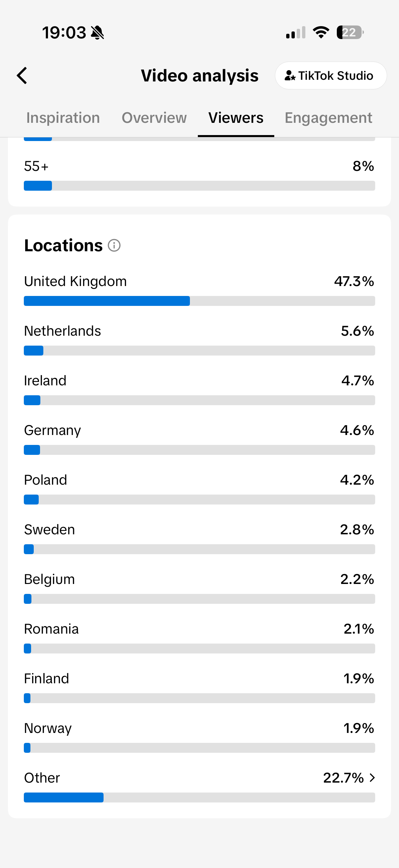Screen dimensions: 399x868
Task: Tap the 55+ age group bar
Action: pyautogui.click(x=199, y=186)
